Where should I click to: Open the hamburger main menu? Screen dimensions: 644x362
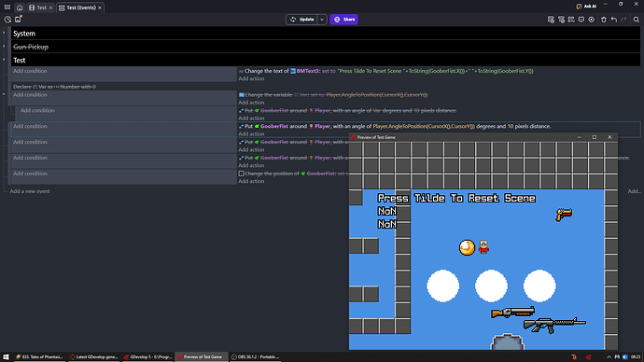tap(7, 7)
